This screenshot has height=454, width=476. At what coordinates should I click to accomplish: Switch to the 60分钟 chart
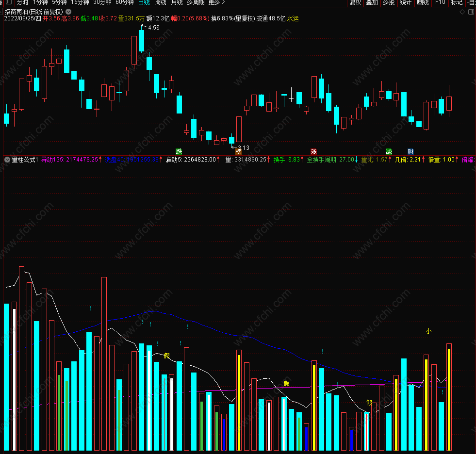[125, 2]
